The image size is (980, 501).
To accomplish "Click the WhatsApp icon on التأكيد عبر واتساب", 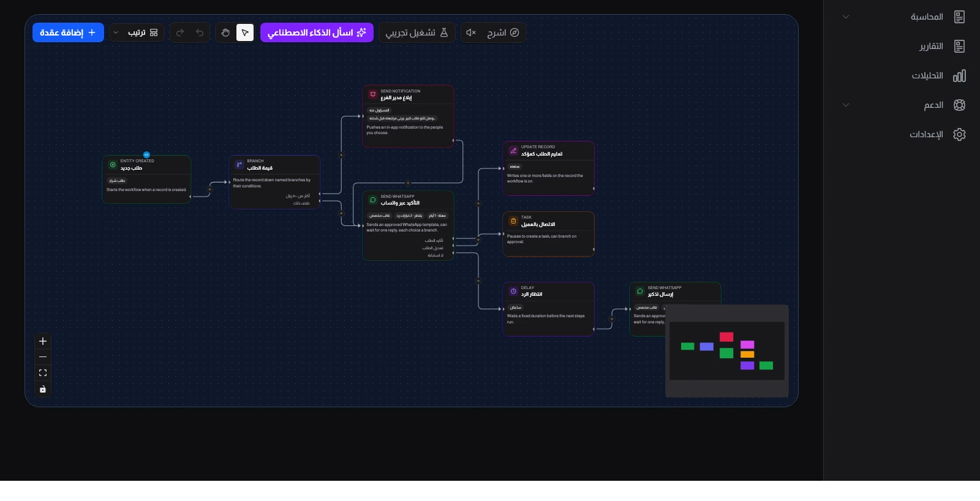I will (372, 200).
